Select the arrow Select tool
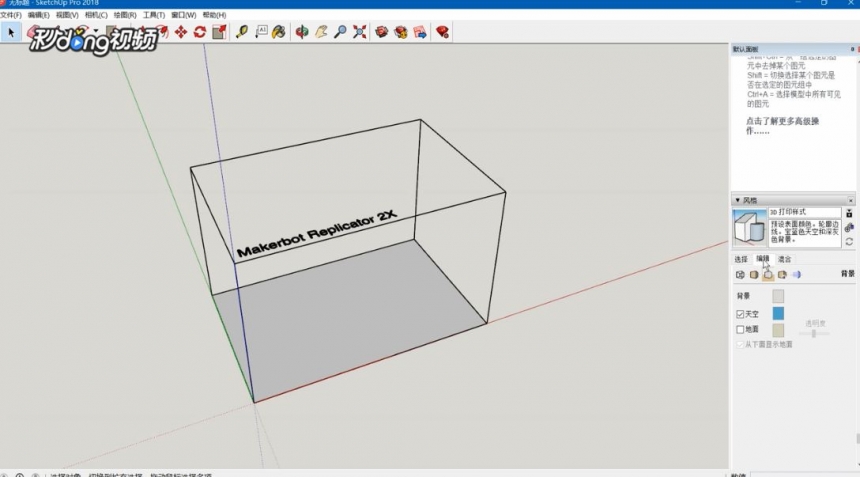860x477 pixels. [x=10, y=32]
